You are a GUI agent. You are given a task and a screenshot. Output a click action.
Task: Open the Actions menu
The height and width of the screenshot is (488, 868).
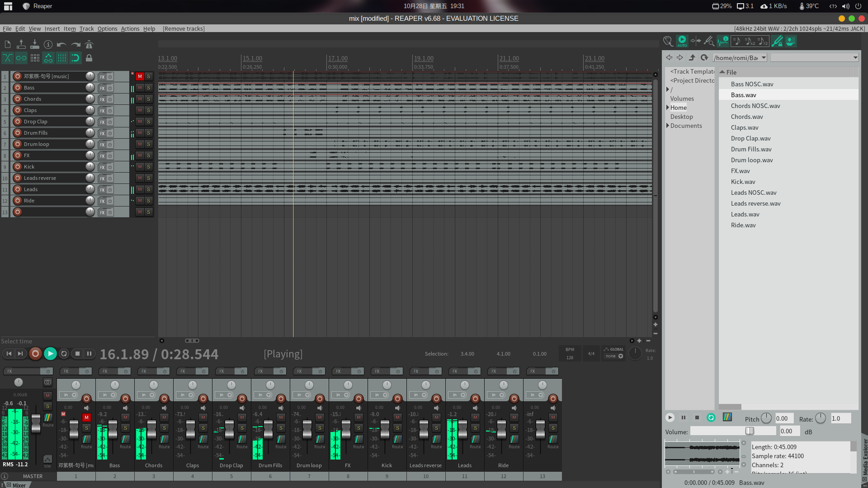(x=130, y=28)
